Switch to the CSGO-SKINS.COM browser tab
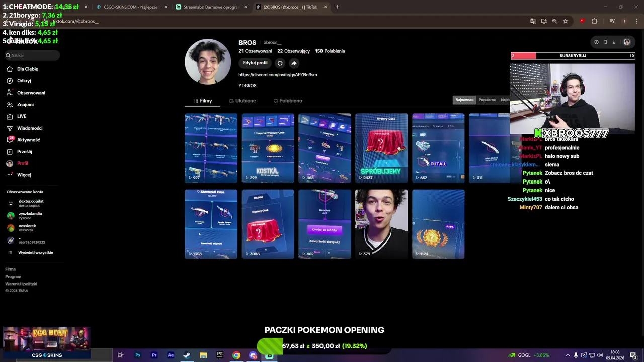This screenshot has width=644, height=362. 131,7
